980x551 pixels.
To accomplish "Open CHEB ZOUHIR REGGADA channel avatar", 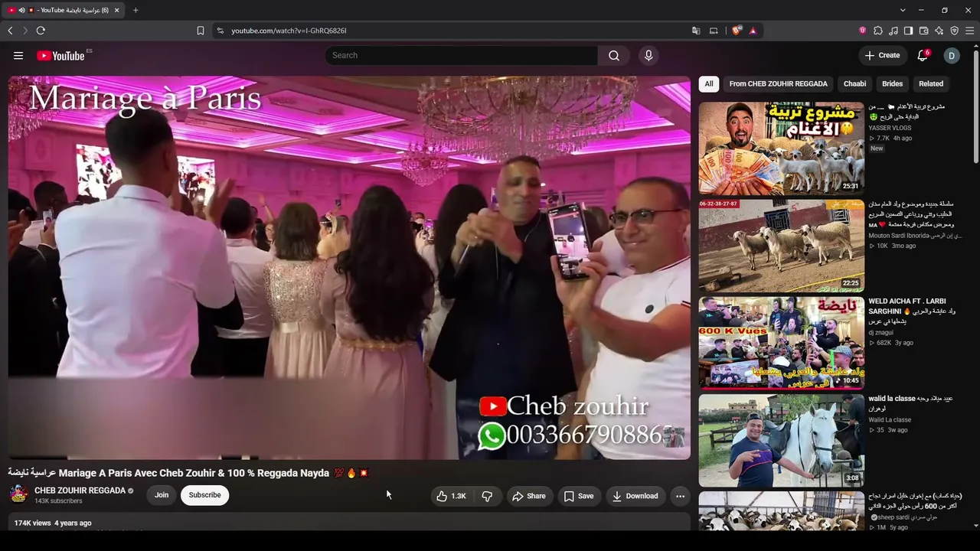I will tap(18, 494).
